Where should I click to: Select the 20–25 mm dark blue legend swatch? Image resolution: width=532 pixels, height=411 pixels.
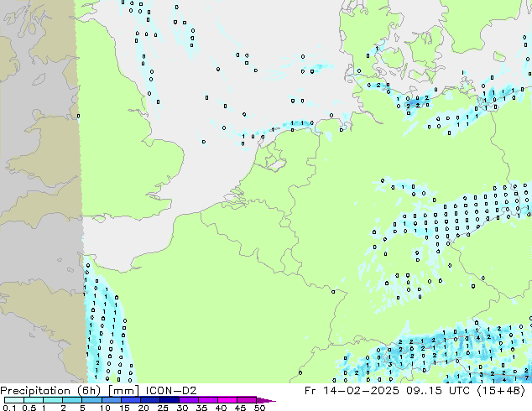149,400
